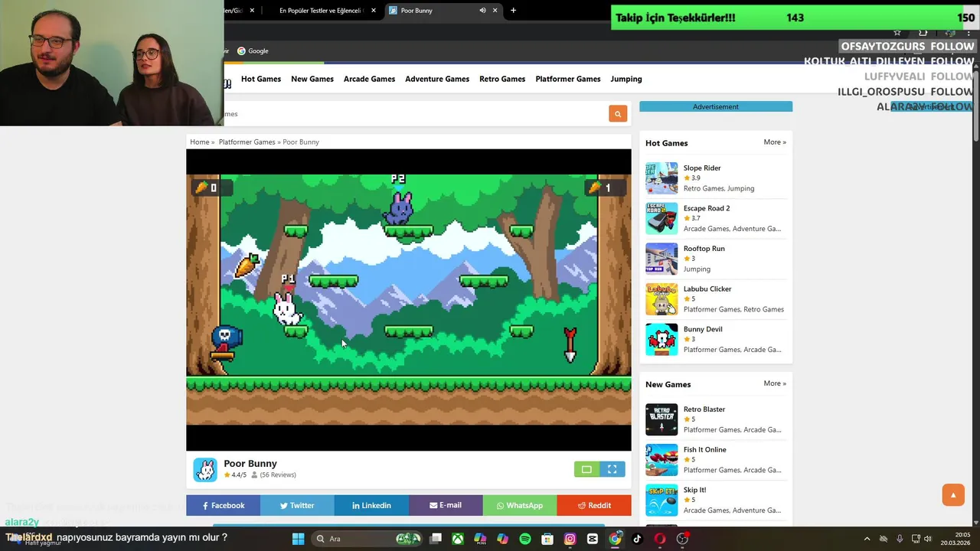Image resolution: width=980 pixels, height=551 pixels.
Task: Switch to Chrome in taskbar
Action: tap(615, 539)
